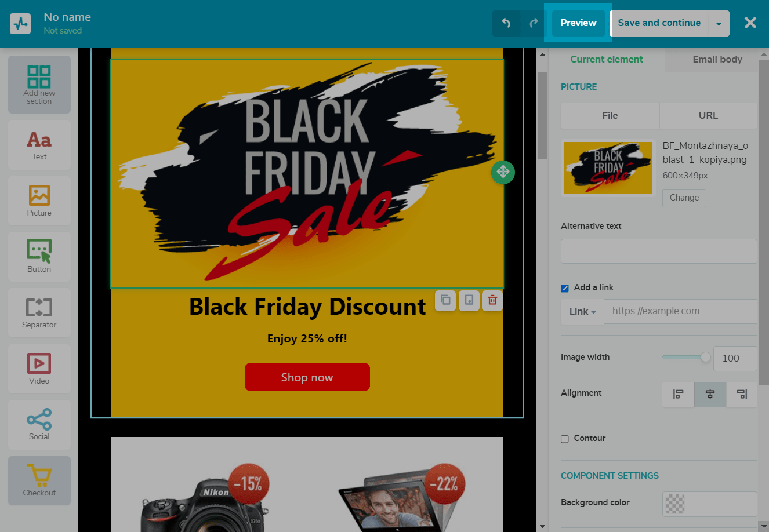Screen dimensions: 769x532
Task: Expand Save and continue dropdown arrow
Action: [x=719, y=24]
